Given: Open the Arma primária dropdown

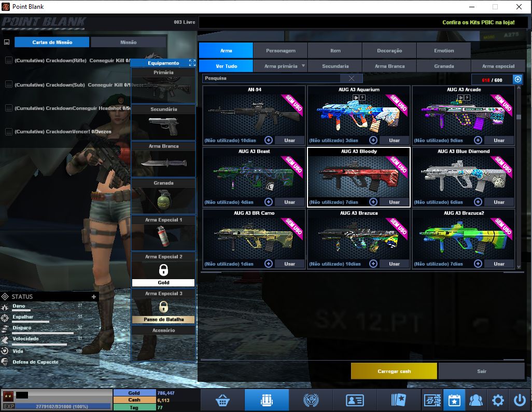Looking at the screenshot, I should 281,66.
